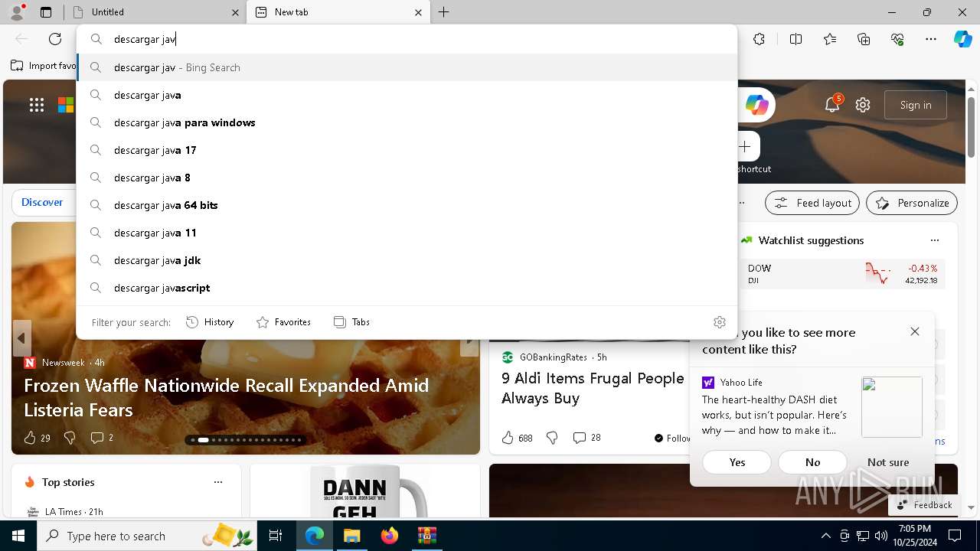Answer Yes to content prompt
Screen dimensions: 980x551
click(737, 462)
